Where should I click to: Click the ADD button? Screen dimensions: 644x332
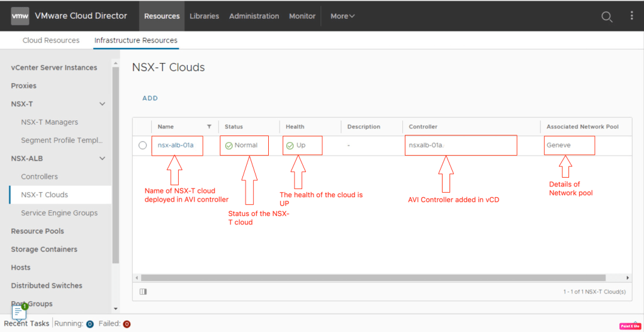150,98
